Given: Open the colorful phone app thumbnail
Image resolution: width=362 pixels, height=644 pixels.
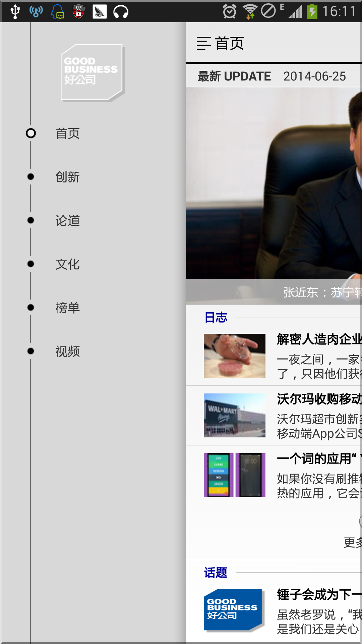Looking at the screenshot, I should 235,475.
